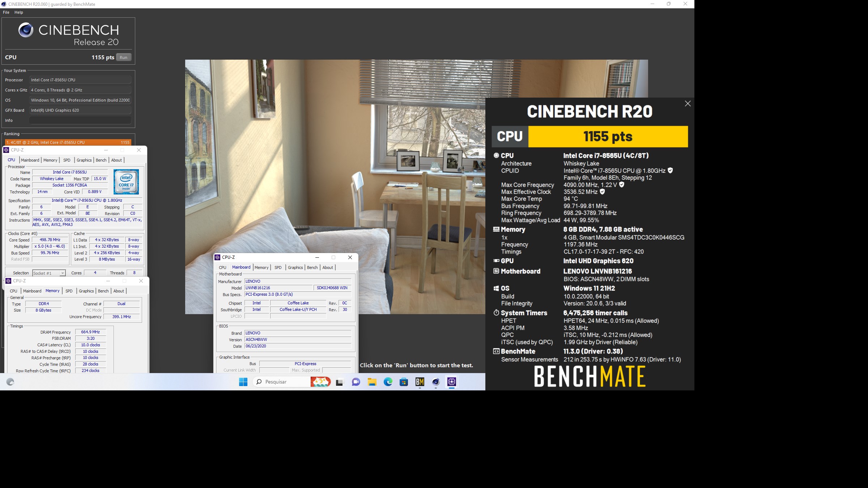Click the GPU icon in BenchMate panel
The width and height of the screenshot is (868, 488).
(496, 261)
